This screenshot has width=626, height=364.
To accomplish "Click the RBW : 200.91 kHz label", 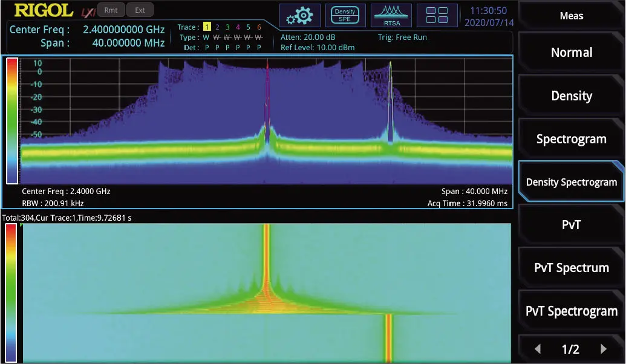I will click(x=53, y=203).
